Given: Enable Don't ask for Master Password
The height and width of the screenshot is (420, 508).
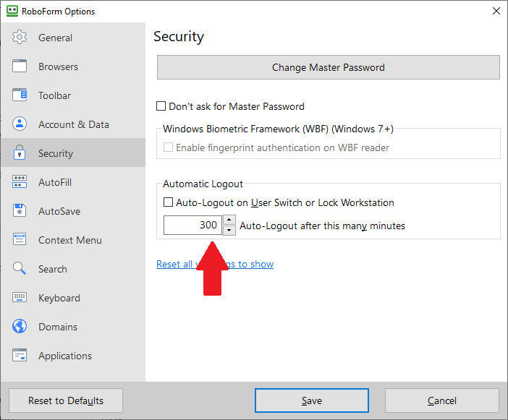Looking at the screenshot, I should pos(161,106).
